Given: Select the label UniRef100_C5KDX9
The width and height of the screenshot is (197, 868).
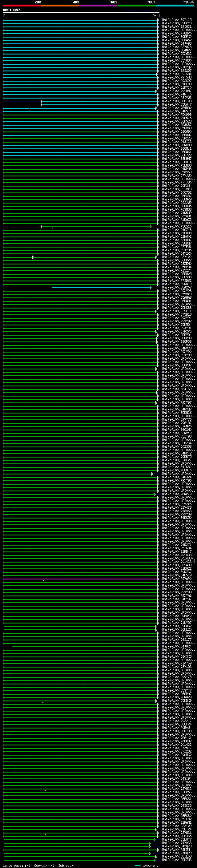Looking at the screenshot, I should (176, 700).
